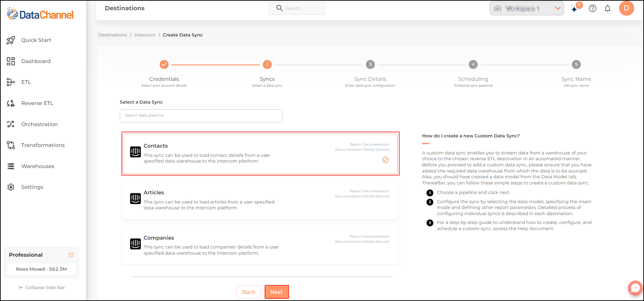Image resolution: width=644 pixels, height=301 pixels.
Task: Open Warehouses menu item
Action: (x=38, y=166)
